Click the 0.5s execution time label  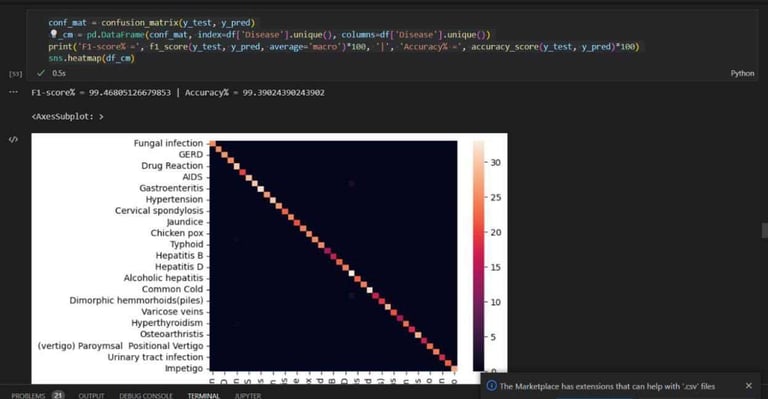coord(59,73)
